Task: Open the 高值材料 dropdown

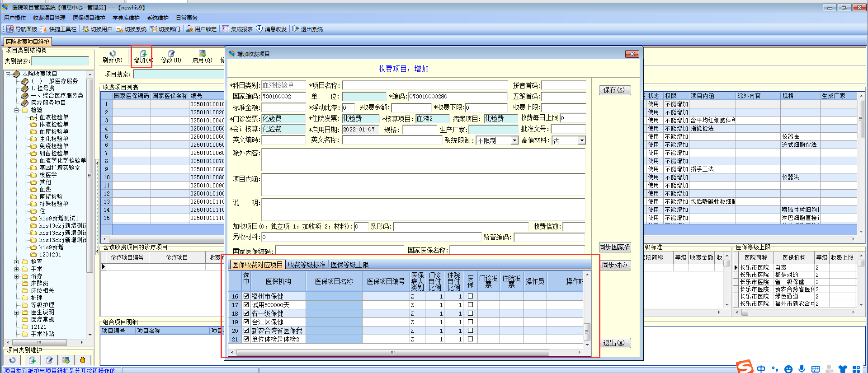Action: point(582,140)
